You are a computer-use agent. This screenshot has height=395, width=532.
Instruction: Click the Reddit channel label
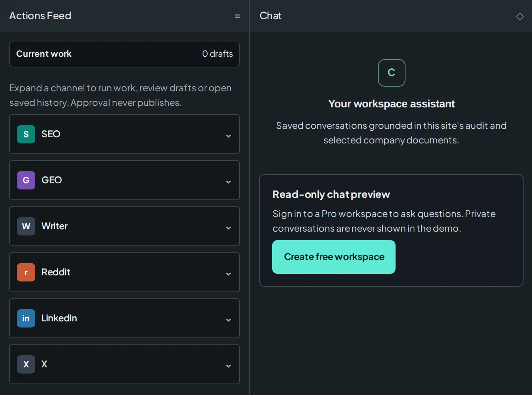coord(56,272)
